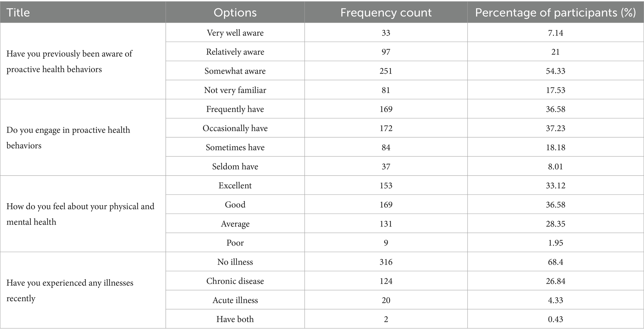
Task: Select the 'Somewhat aware' option cell
Action: click(235, 71)
